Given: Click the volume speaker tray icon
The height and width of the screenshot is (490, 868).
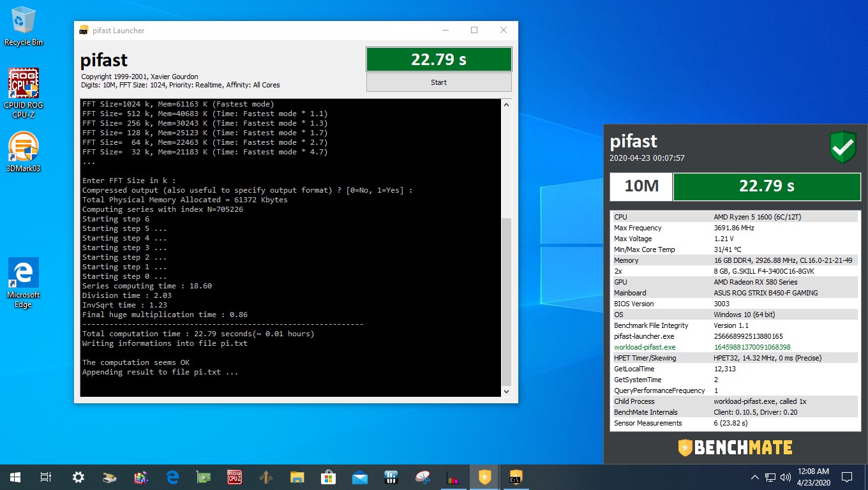Looking at the screenshot, I should click(x=786, y=477).
